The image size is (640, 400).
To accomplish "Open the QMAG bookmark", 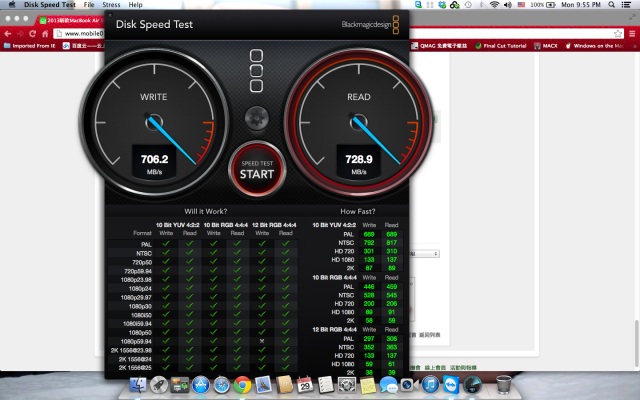I will [x=439, y=46].
